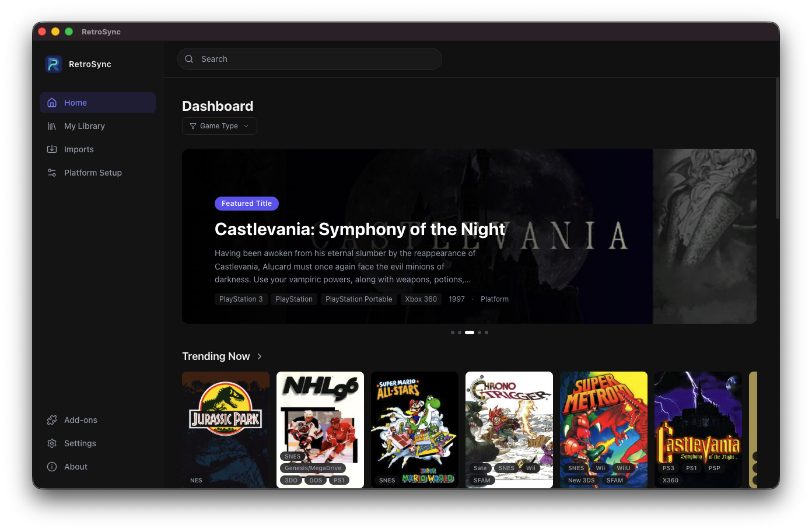Click the Imports download icon
Image resolution: width=812 pixels, height=532 pixels.
(52, 149)
